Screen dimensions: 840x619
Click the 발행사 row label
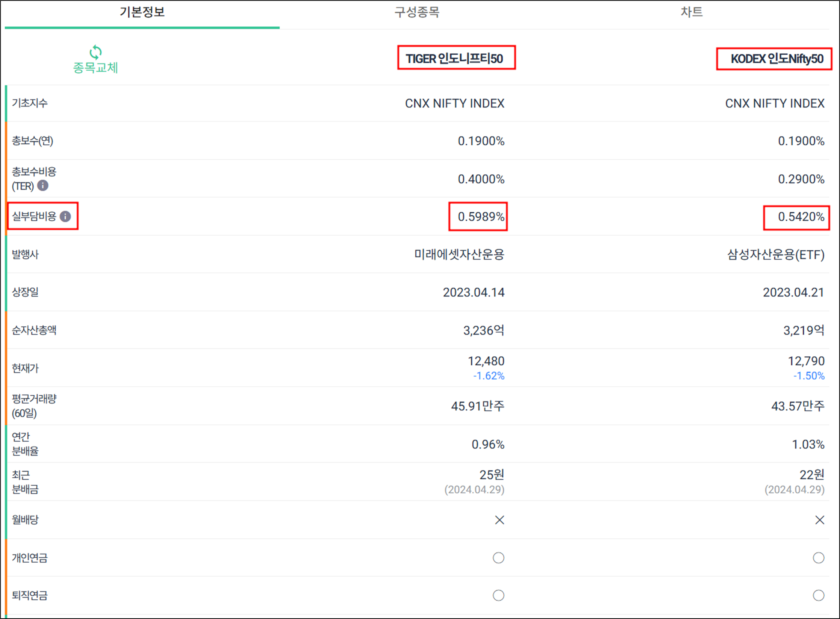pos(25,254)
